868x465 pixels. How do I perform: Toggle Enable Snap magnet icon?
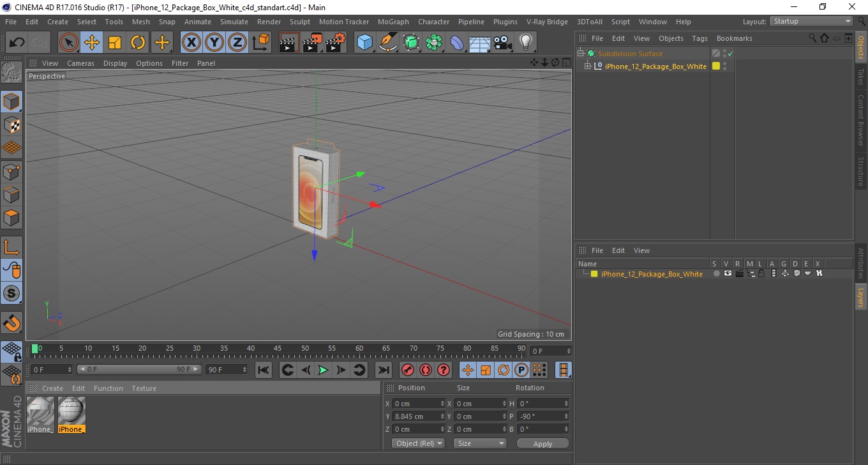click(11, 323)
